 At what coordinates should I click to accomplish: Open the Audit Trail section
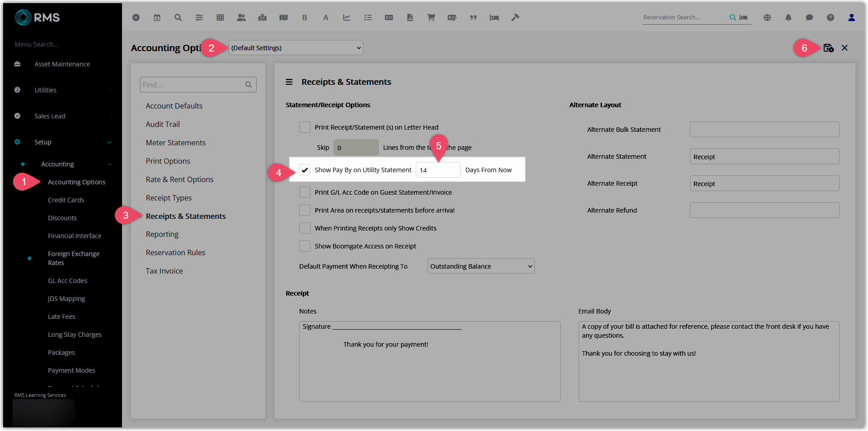point(162,124)
